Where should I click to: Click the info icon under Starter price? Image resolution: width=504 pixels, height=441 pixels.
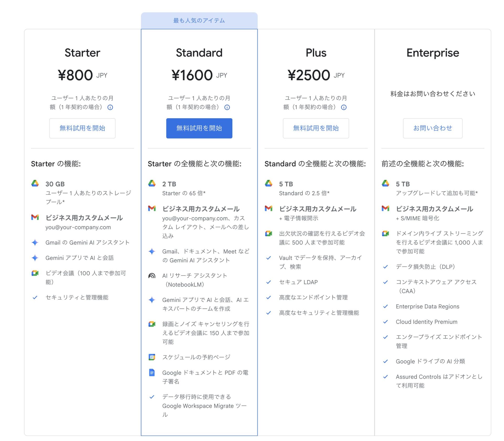(x=110, y=107)
